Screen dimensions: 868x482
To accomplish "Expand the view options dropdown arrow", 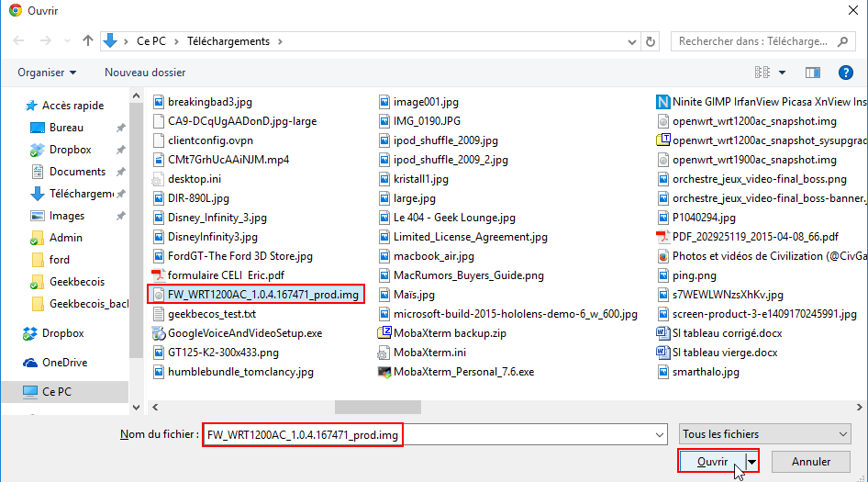I will 783,73.
